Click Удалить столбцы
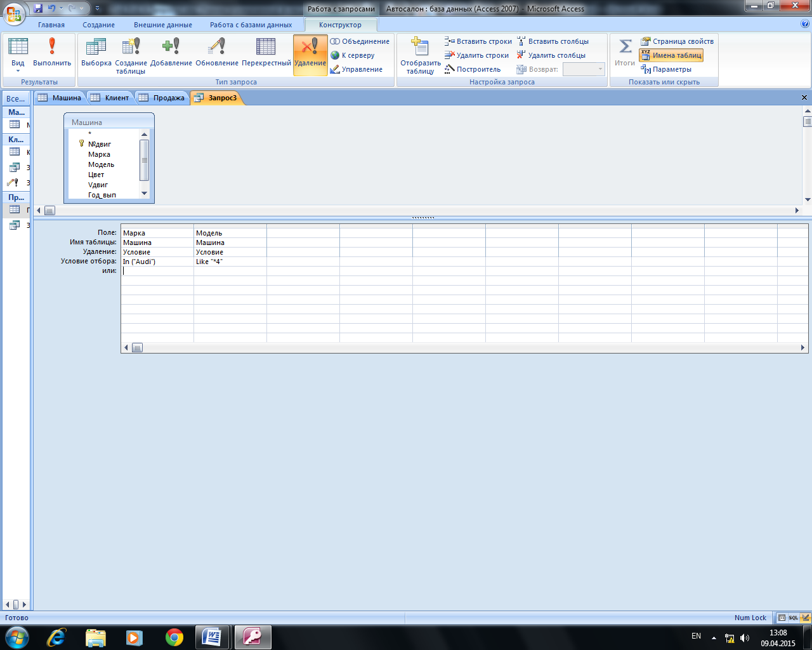This screenshot has width=812, height=650. coord(551,55)
